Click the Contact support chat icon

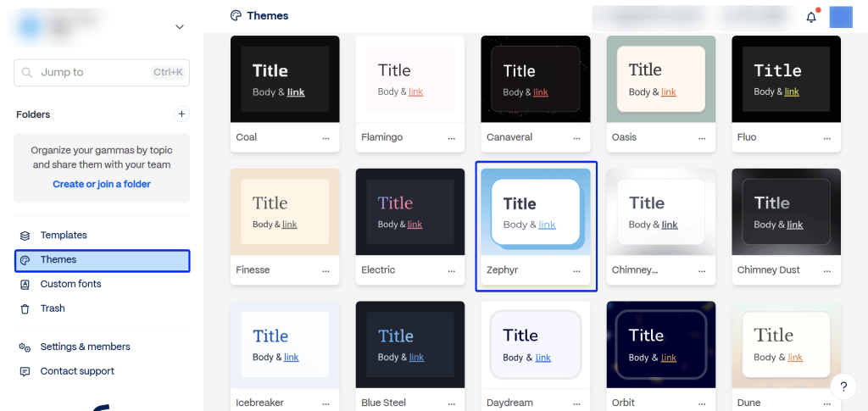[x=25, y=371]
